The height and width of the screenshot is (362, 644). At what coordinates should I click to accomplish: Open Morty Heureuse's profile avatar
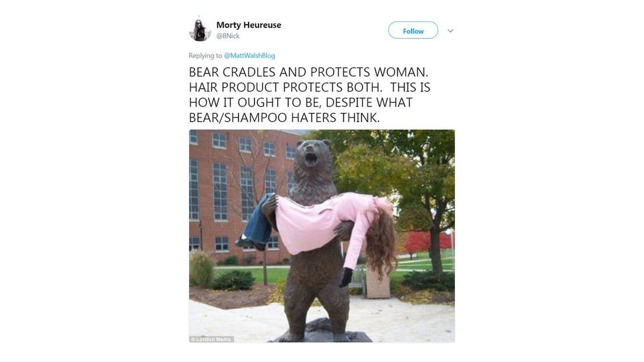[199, 30]
